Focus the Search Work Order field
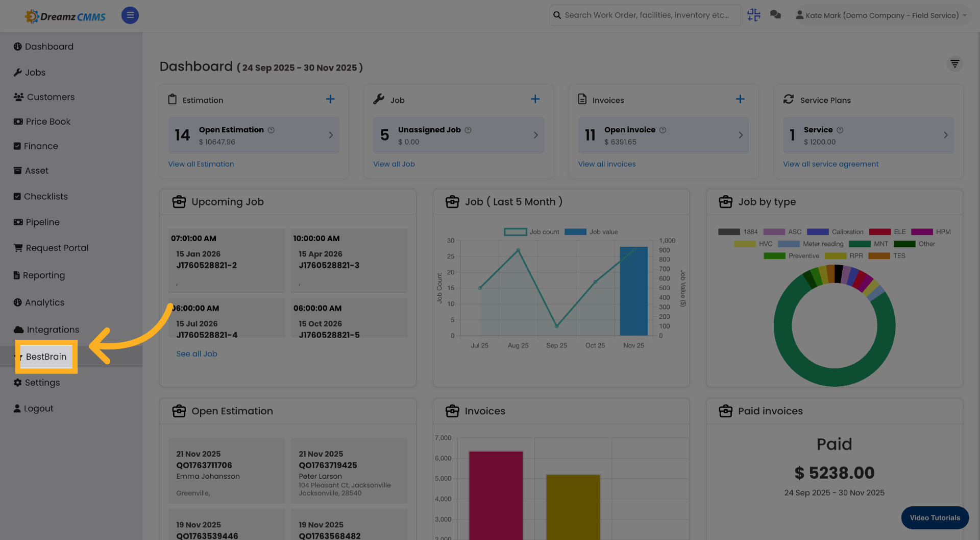980x540 pixels. [646, 15]
